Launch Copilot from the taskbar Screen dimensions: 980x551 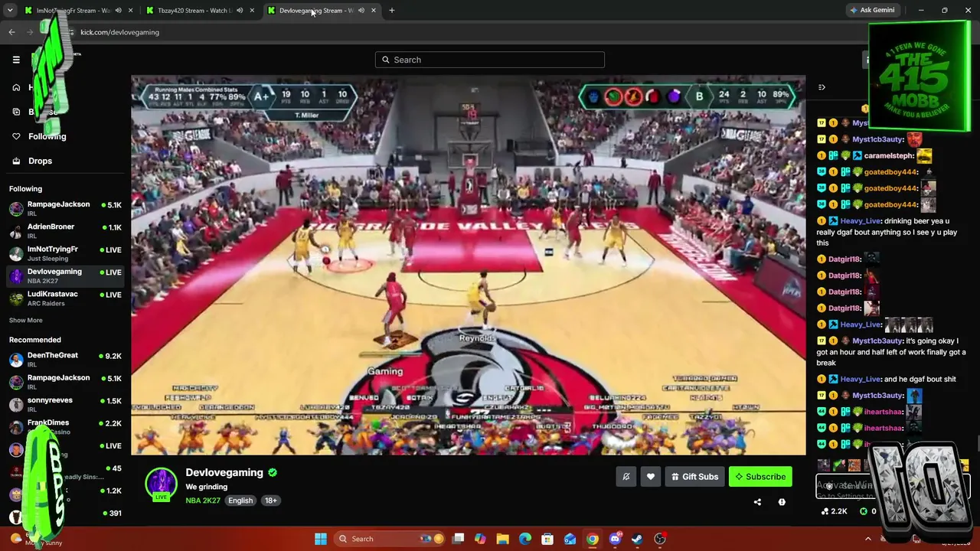[480, 539]
